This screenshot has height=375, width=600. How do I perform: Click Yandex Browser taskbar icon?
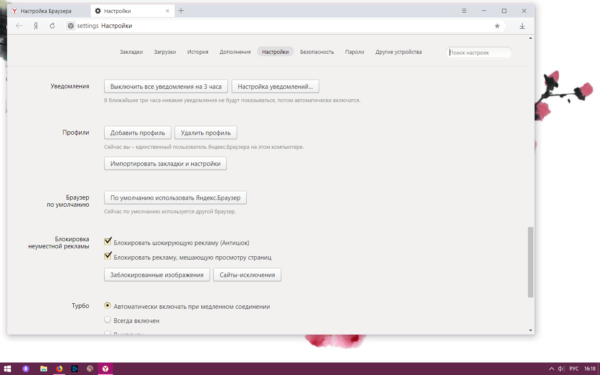[105, 369]
